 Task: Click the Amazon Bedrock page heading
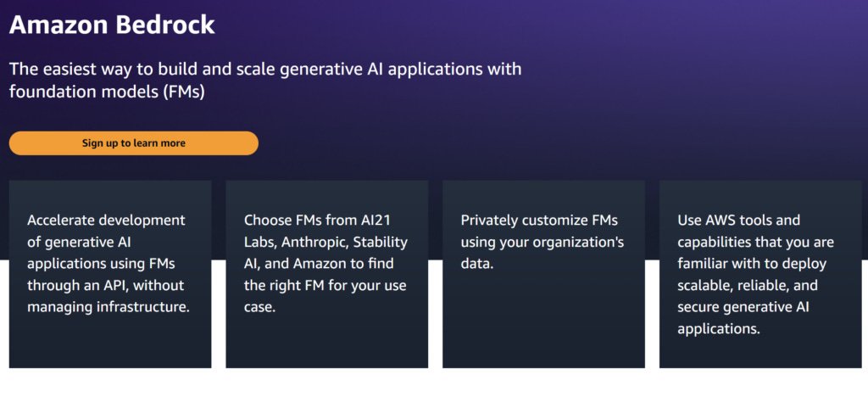[112, 25]
